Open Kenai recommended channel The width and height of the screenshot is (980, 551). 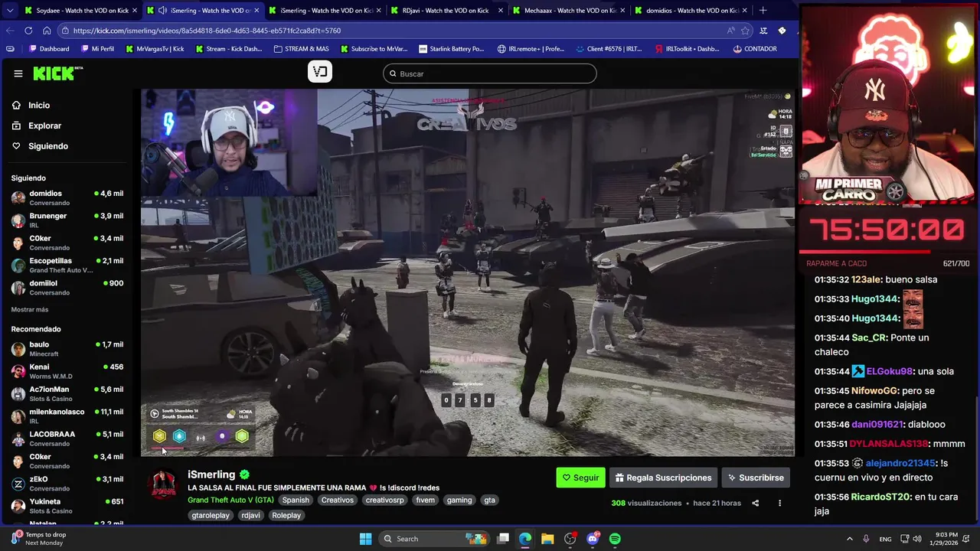point(67,371)
